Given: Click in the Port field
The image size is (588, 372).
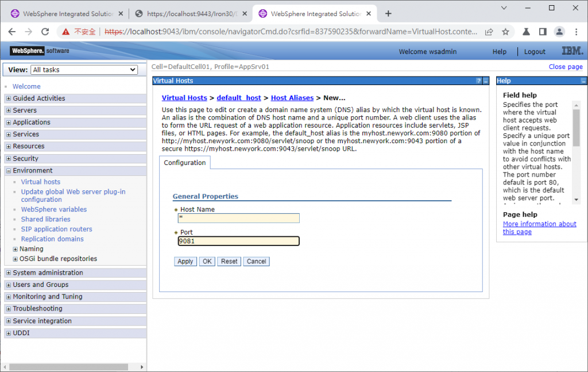Looking at the screenshot, I should 238,241.
